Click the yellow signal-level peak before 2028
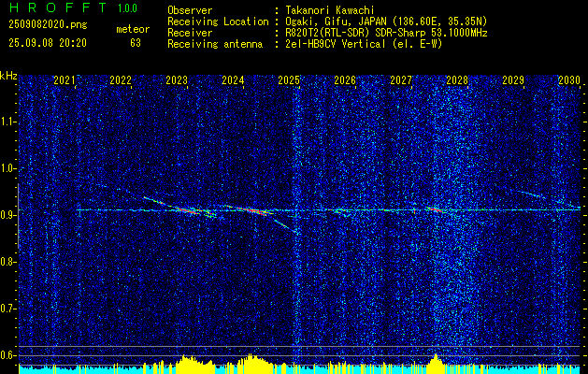The height and width of the screenshot is (374, 588). coord(435,364)
